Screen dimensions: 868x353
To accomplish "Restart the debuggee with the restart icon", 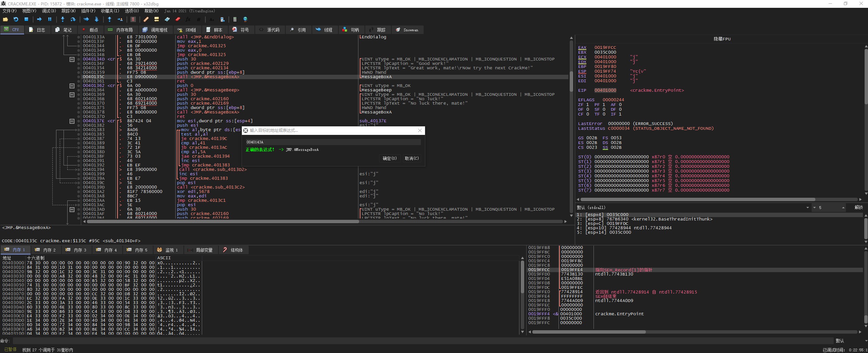I will click(16, 19).
